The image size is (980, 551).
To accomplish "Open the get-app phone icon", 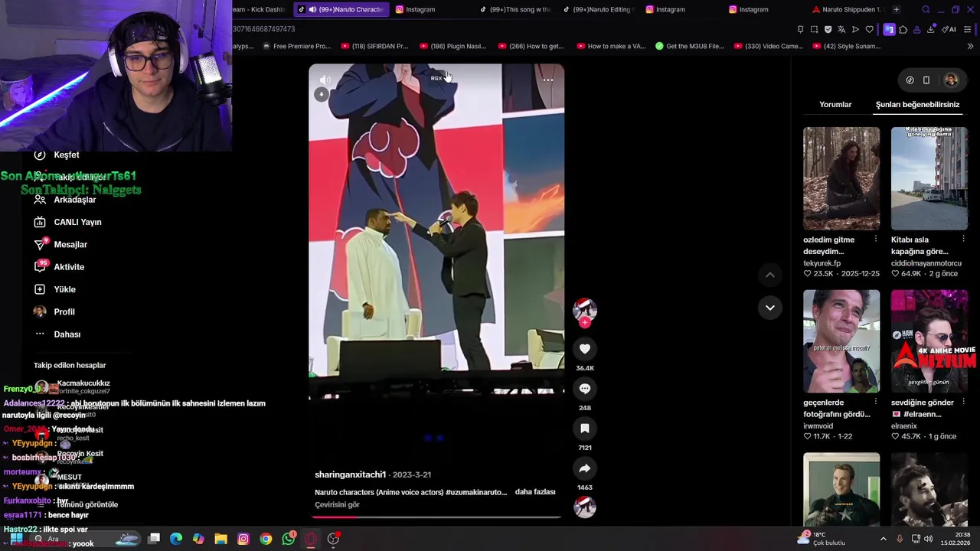I will coord(926,80).
